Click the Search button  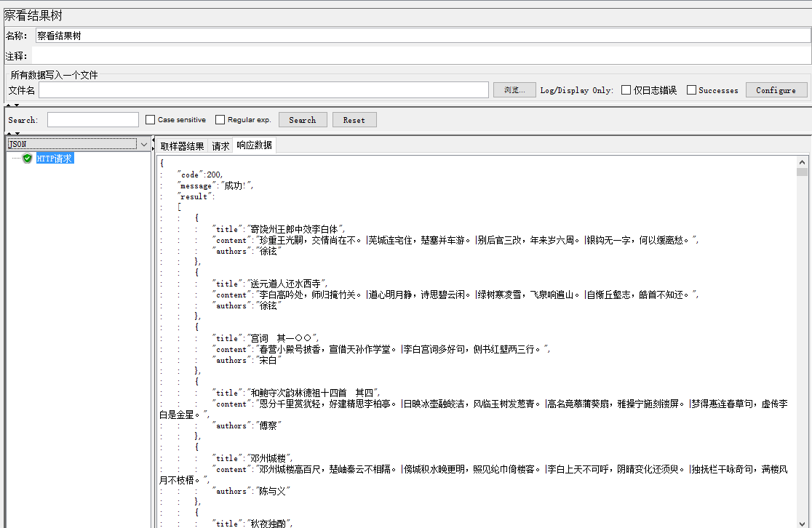303,120
